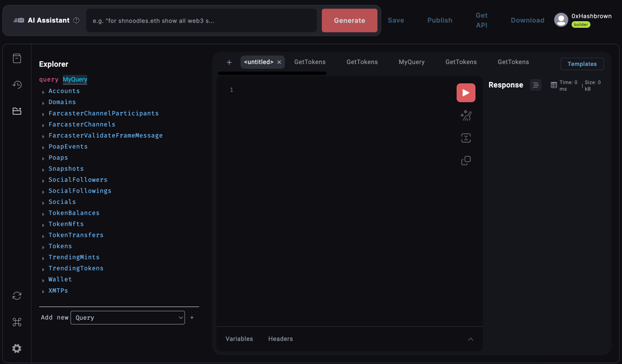Expand the FarcasterValidateFrameMessage node
Image resolution: width=622 pixels, height=364 pixels.
pyautogui.click(x=43, y=136)
